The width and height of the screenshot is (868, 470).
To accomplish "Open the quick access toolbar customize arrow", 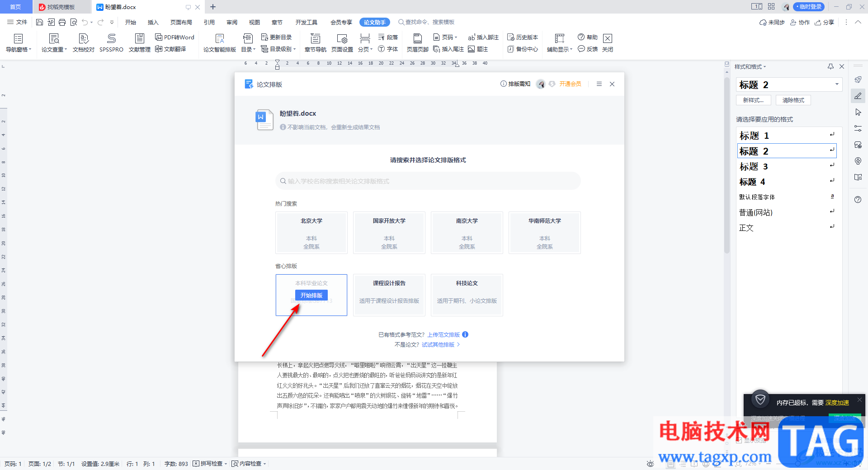I will pyautogui.click(x=112, y=22).
